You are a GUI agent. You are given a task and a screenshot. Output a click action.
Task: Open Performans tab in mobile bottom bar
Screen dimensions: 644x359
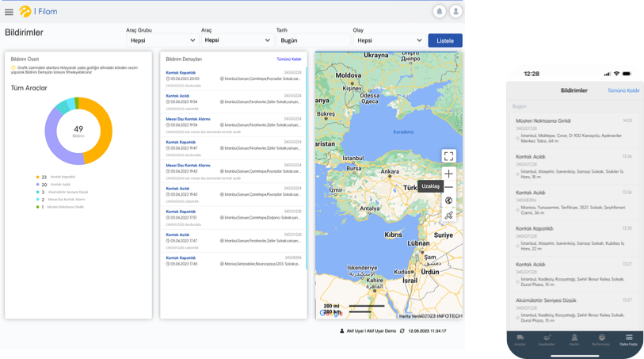pyautogui.click(x=601, y=339)
